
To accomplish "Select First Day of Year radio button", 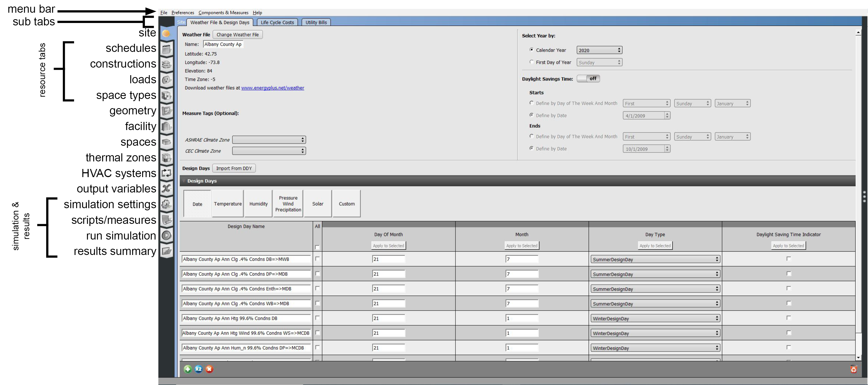I will (x=531, y=62).
